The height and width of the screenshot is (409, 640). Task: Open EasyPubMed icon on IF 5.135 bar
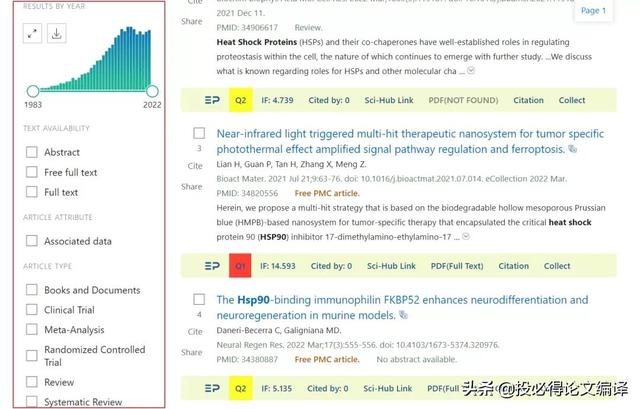point(212,389)
